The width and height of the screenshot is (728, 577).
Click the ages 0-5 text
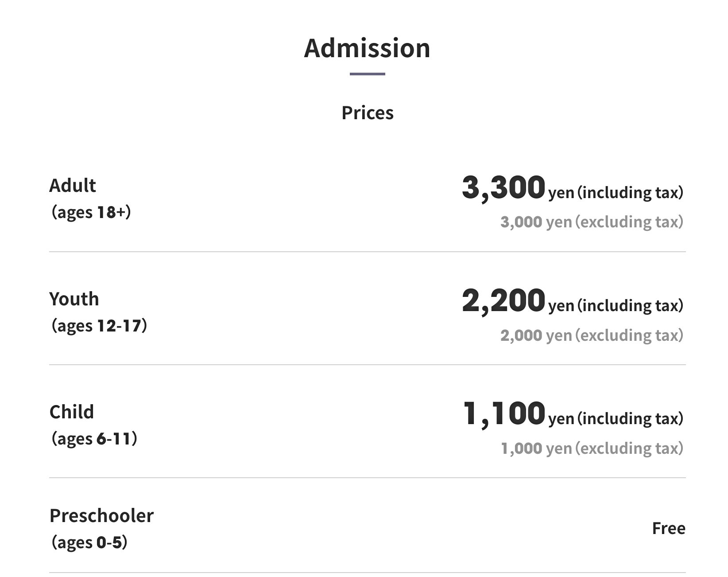tap(89, 542)
